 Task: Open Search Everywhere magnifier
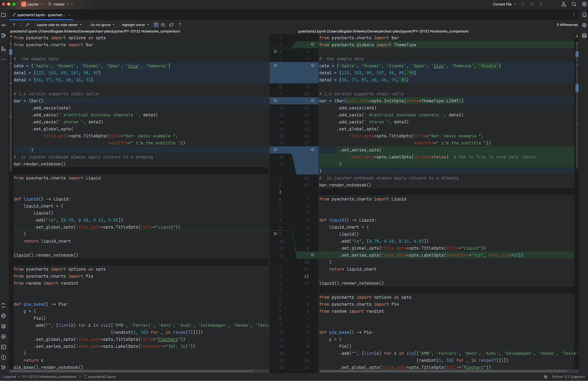point(574,4)
